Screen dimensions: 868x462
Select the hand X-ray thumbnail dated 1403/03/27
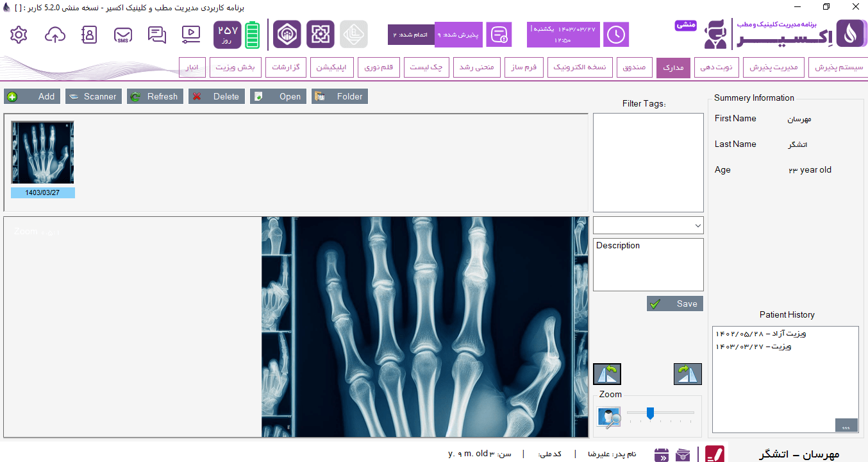[x=42, y=154]
